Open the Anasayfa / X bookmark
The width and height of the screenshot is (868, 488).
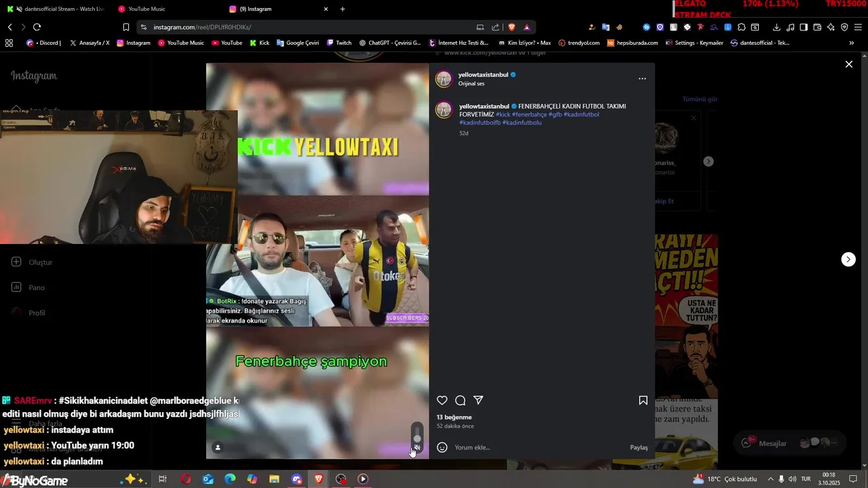(x=90, y=43)
